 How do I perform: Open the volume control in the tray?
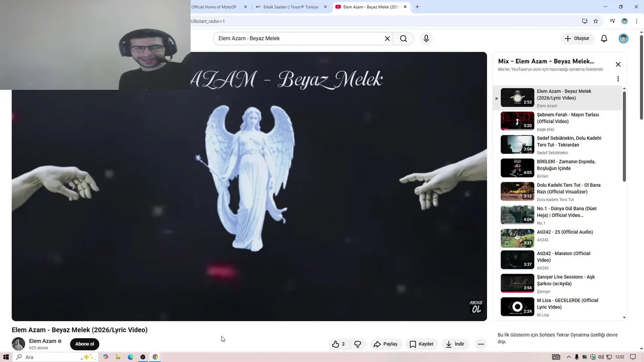(x=601, y=357)
